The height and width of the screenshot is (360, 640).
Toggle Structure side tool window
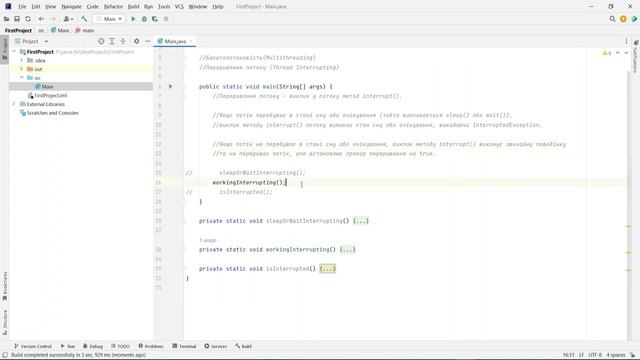pos(4,322)
